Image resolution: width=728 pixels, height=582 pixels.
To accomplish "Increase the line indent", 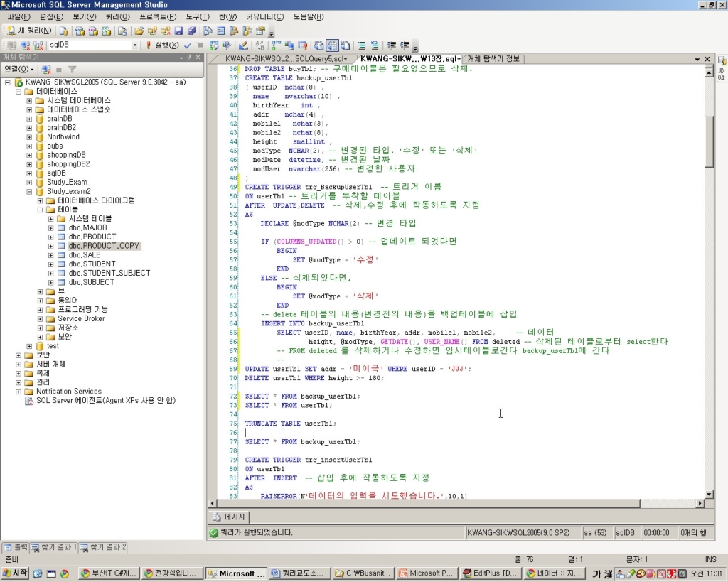I will (405, 45).
